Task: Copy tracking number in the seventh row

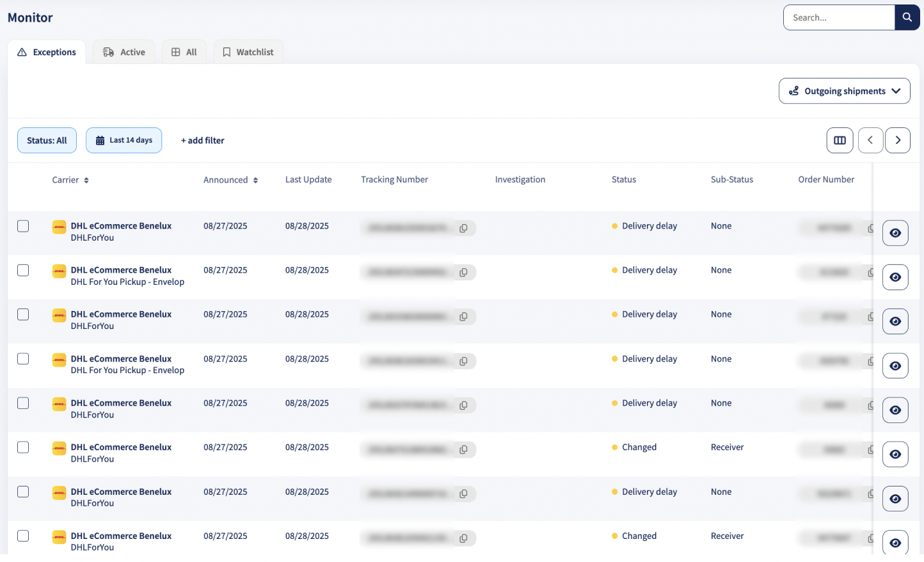Action: (463, 494)
